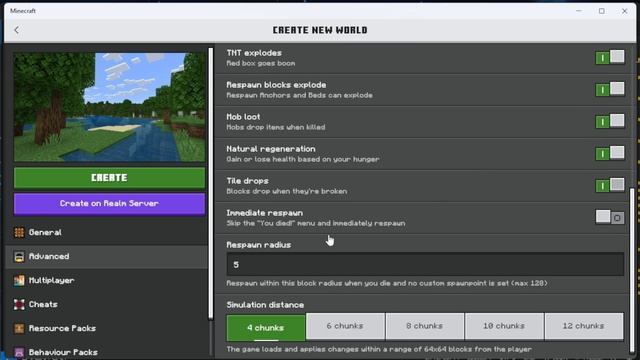Toggle TNT explodes off

[610, 58]
